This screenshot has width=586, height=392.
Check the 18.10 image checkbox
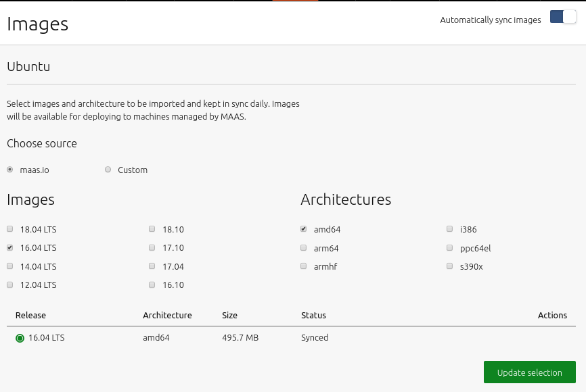pyautogui.click(x=152, y=229)
